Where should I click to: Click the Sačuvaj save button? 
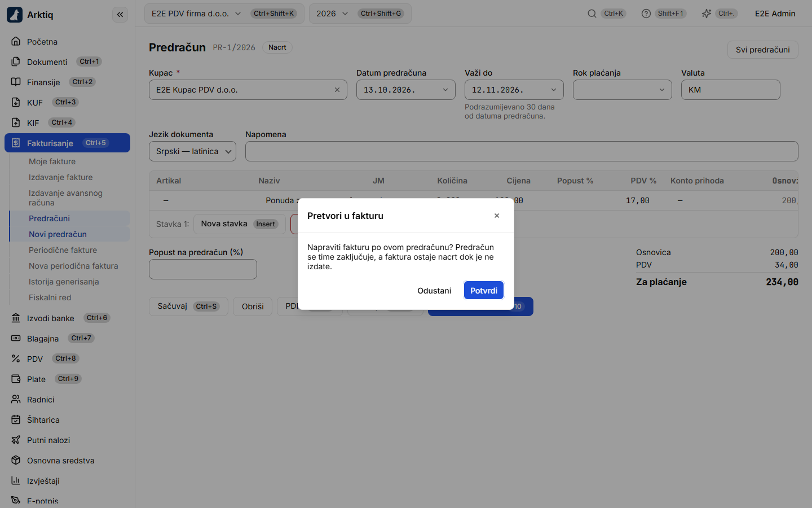point(188,306)
